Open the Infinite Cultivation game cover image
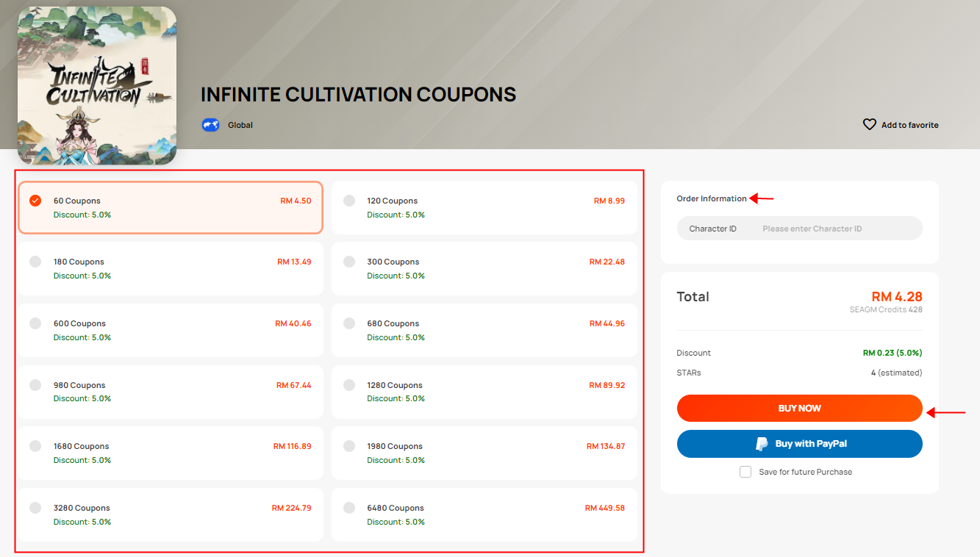980x557 pixels. [97, 85]
